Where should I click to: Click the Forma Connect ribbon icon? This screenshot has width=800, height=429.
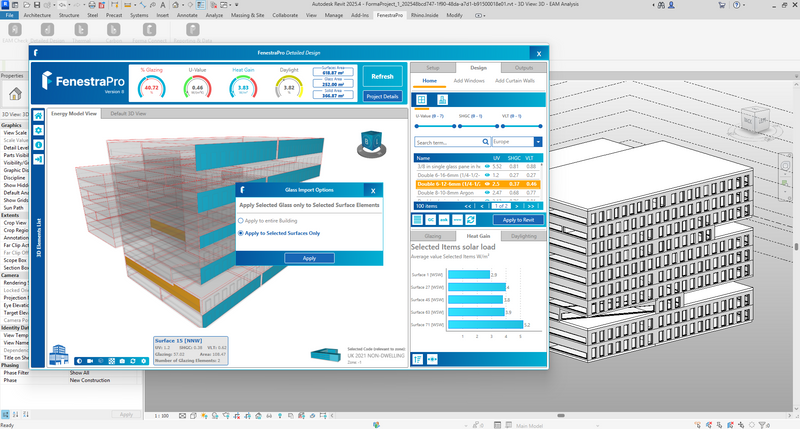(x=149, y=30)
